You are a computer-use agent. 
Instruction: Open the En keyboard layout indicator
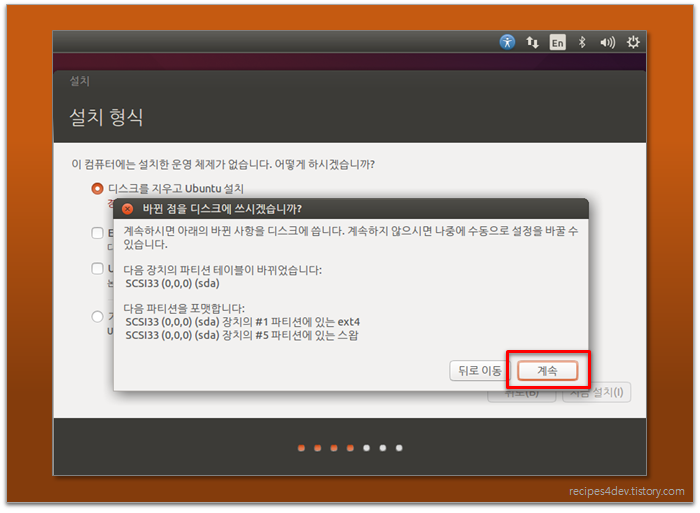click(558, 42)
